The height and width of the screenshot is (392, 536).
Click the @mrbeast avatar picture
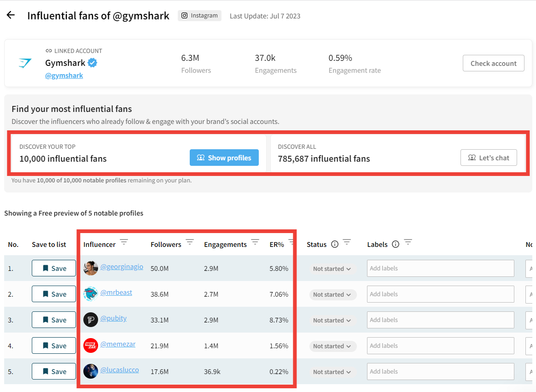91,294
